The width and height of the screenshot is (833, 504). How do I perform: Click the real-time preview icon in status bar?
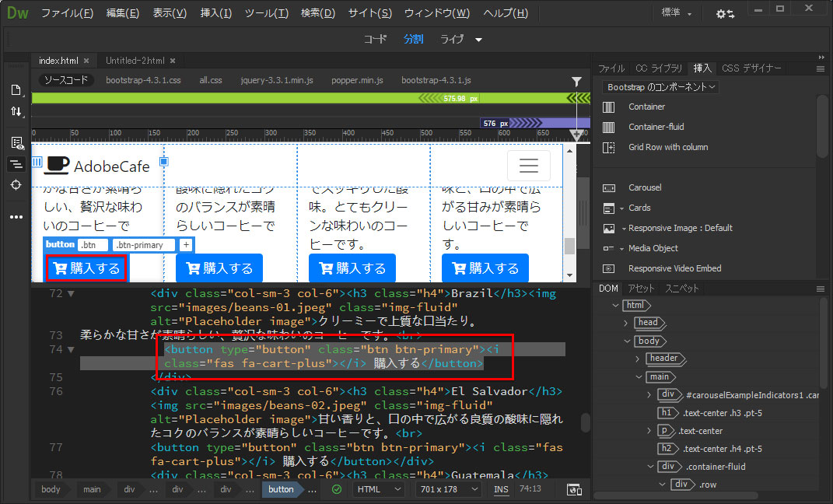click(x=574, y=489)
